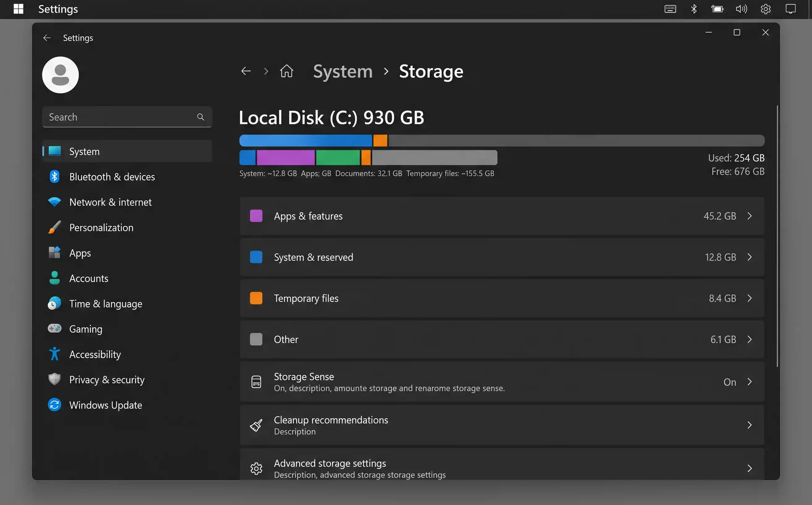Expand Apps & features chevron
The width and height of the screenshot is (812, 505).
coord(750,216)
